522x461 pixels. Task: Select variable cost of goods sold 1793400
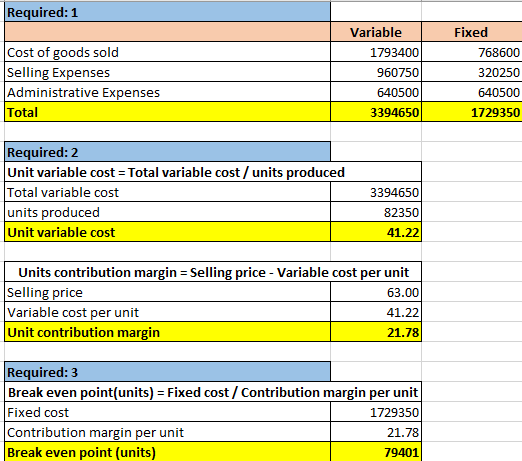pyautogui.click(x=376, y=52)
